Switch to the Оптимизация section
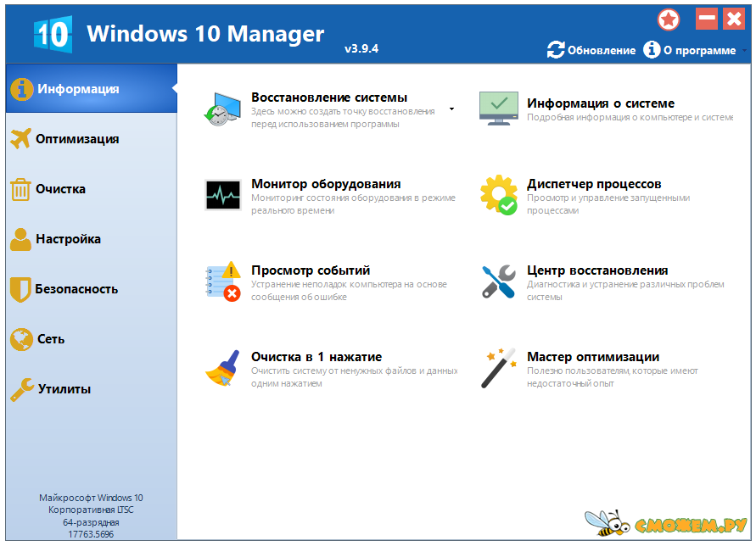Image resolution: width=756 pixels, height=546 pixels. tap(92, 139)
